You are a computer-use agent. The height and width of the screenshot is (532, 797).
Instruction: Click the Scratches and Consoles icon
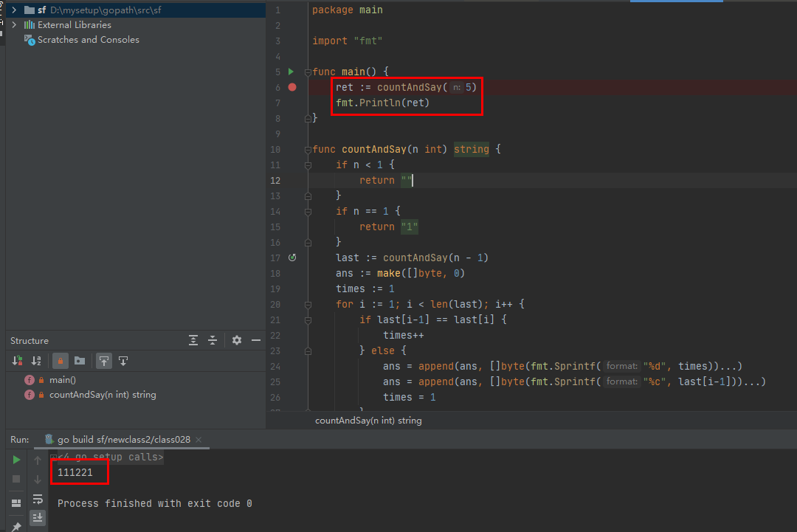point(30,40)
